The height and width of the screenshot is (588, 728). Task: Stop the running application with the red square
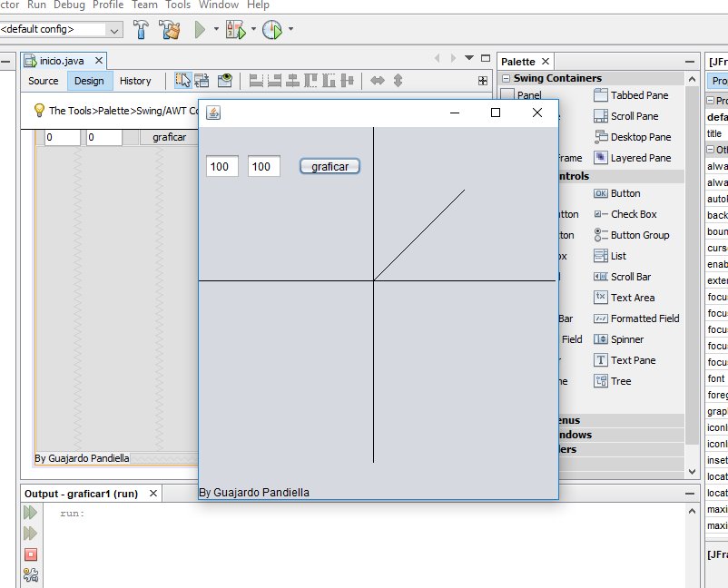[x=29, y=554]
